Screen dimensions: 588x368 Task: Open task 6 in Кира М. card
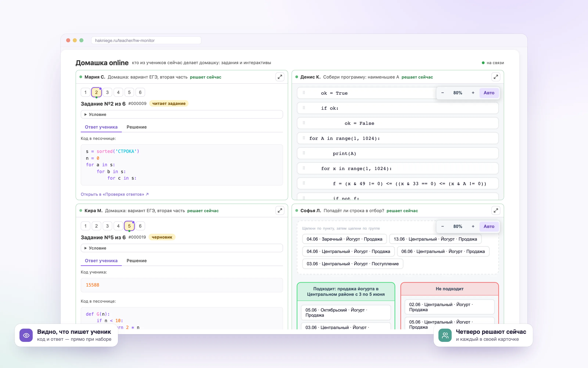coord(140,226)
